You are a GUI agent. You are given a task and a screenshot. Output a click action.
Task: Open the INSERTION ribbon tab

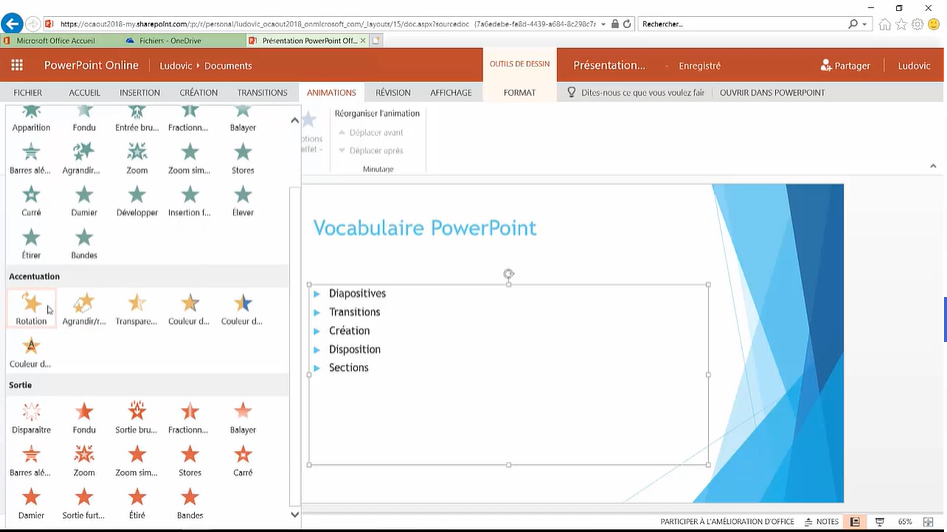click(x=140, y=92)
